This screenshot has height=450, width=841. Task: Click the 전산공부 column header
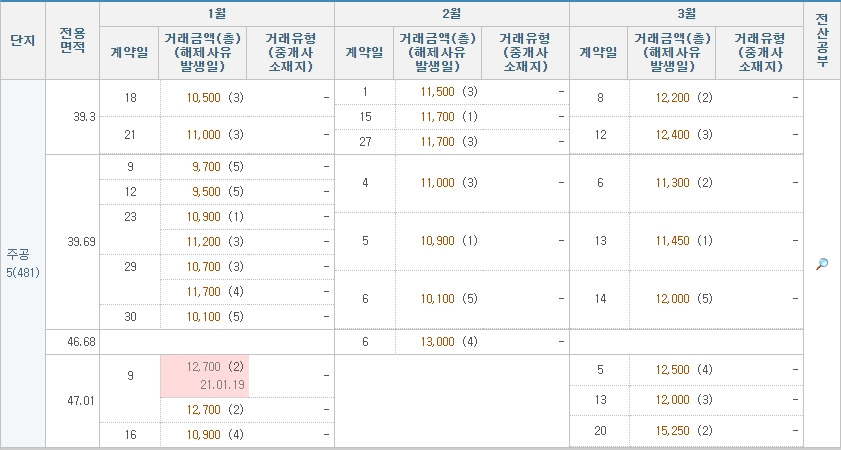(x=822, y=41)
